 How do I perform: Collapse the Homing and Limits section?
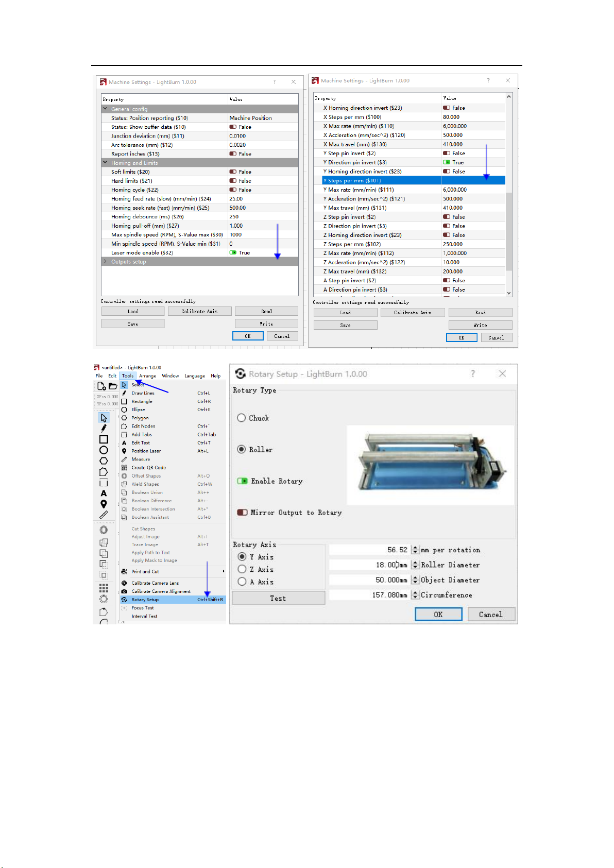tap(106, 163)
